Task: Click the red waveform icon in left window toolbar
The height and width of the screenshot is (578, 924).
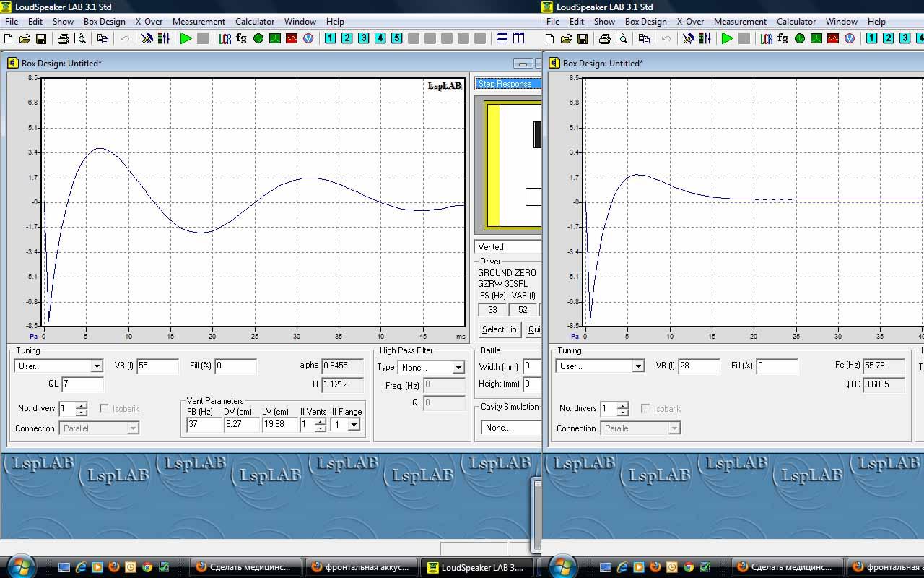Action: (292, 38)
